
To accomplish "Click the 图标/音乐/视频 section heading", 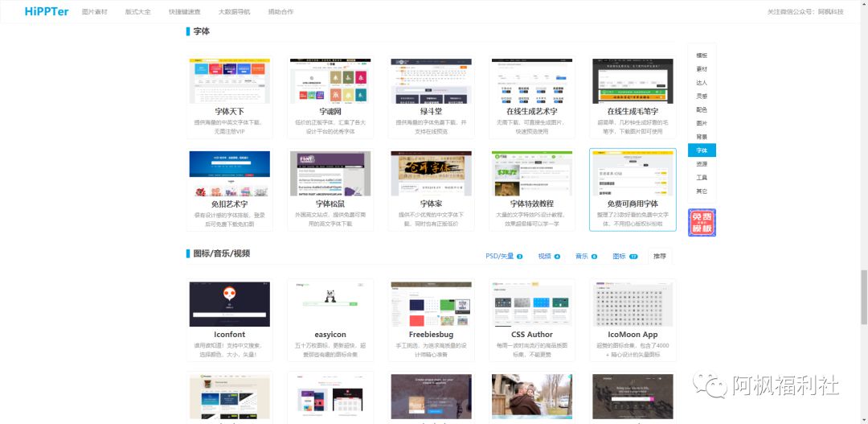I will 222,253.
